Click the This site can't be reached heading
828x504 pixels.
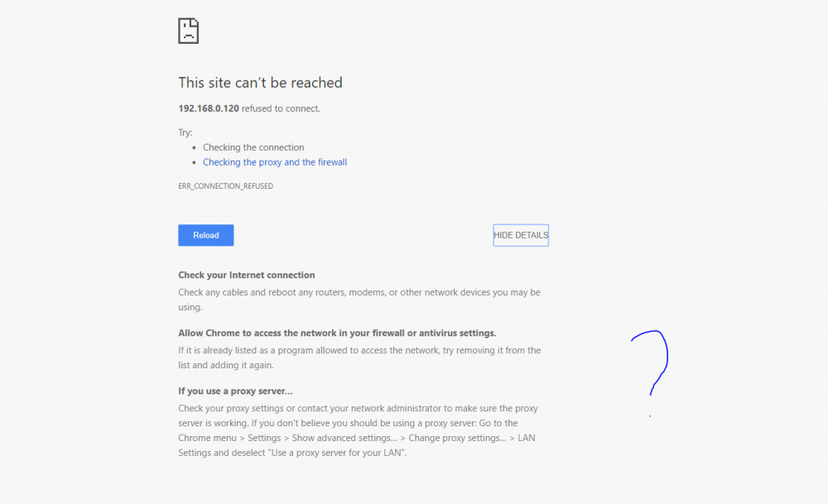[x=260, y=83]
